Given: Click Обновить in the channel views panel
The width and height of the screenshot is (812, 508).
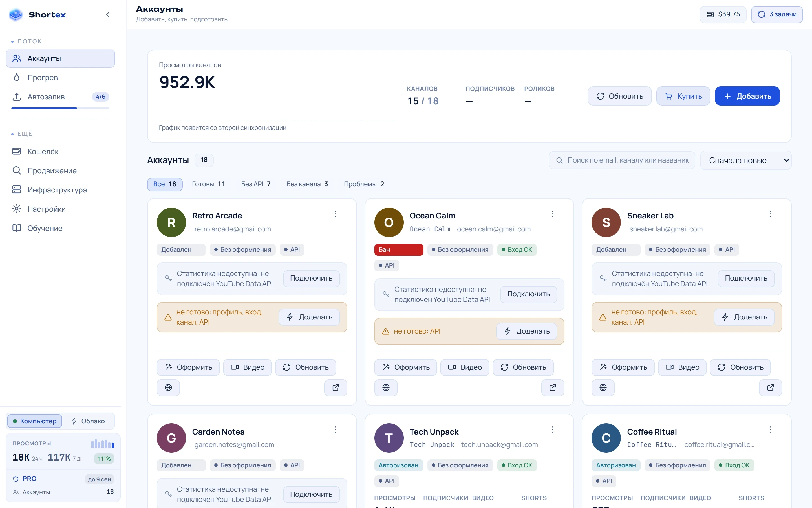Looking at the screenshot, I should [x=619, y=96].
